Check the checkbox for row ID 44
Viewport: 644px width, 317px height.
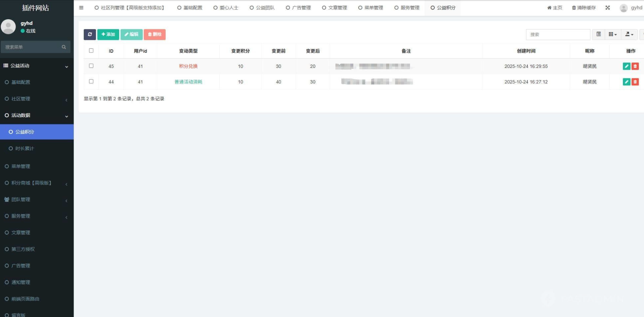click(91, 81)
